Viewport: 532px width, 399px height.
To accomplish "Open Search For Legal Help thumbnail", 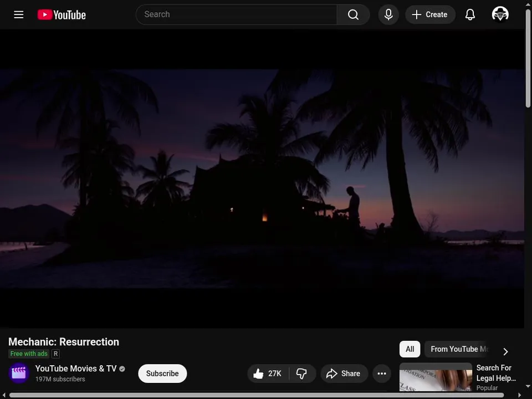I will 436,377.
